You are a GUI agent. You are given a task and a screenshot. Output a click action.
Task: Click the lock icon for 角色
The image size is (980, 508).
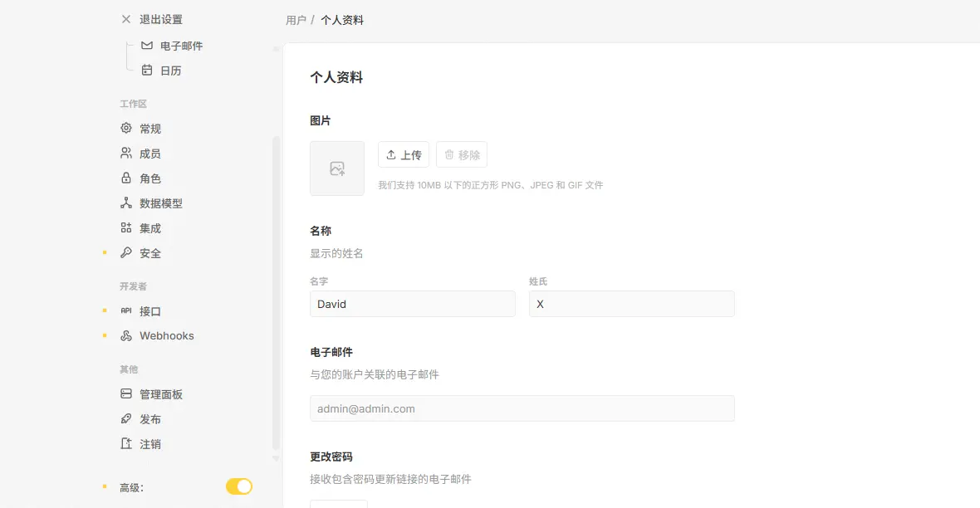(x=126, y=178)
